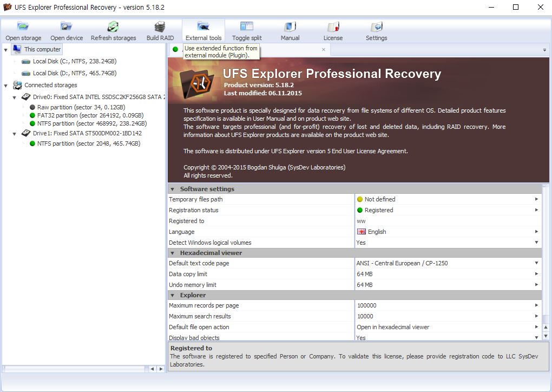Collapse the Software settings section
This screenshot has width=552, height=392.
[173, 190]
